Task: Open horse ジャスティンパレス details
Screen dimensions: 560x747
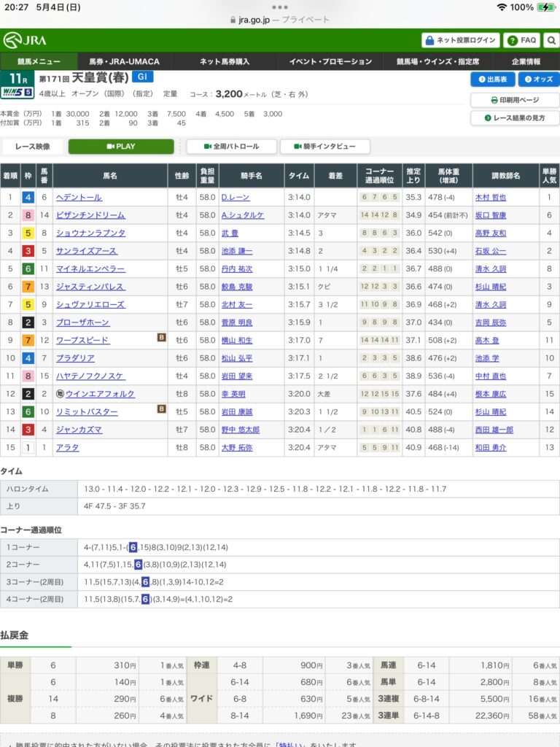Action: [90, 287]
